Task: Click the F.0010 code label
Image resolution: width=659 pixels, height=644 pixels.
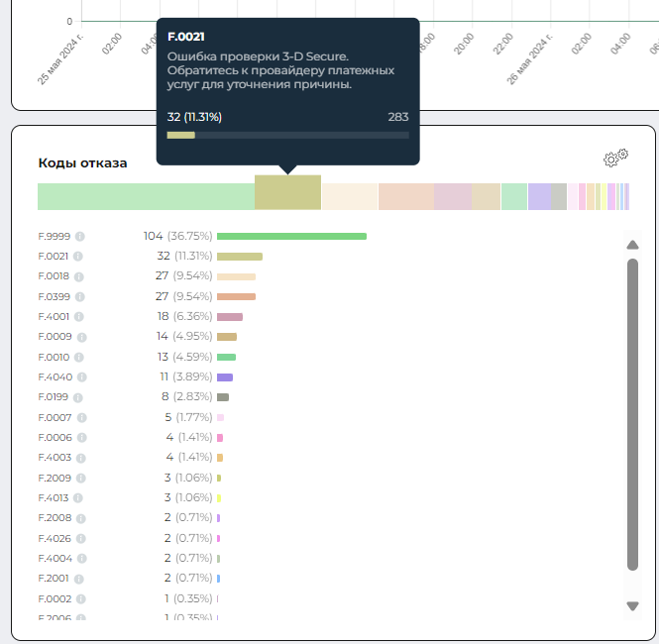Action: [54, 357]
